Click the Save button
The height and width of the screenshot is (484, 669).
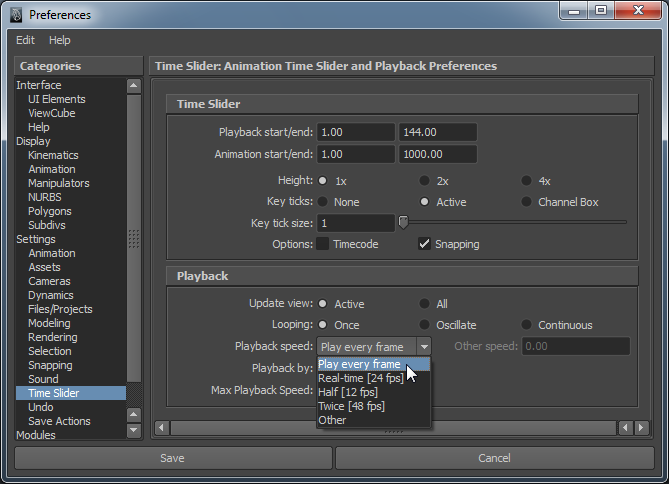(x=172, y=458)
